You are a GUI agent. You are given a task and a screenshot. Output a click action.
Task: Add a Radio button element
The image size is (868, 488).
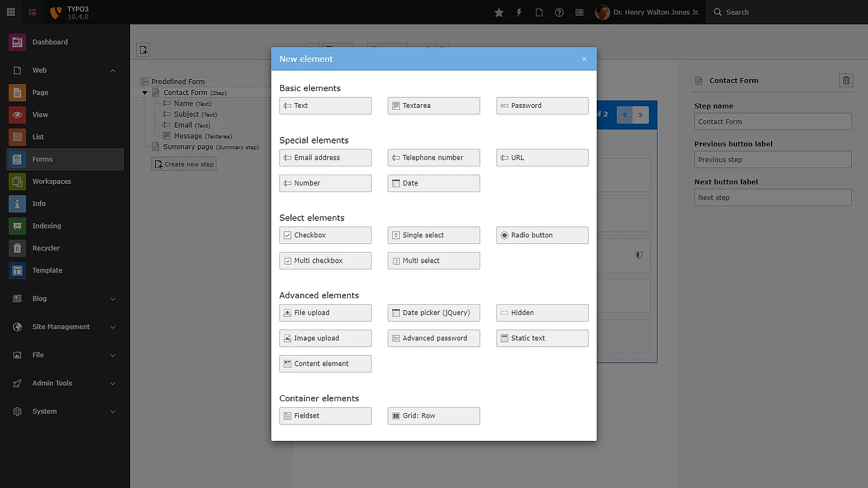542,235
